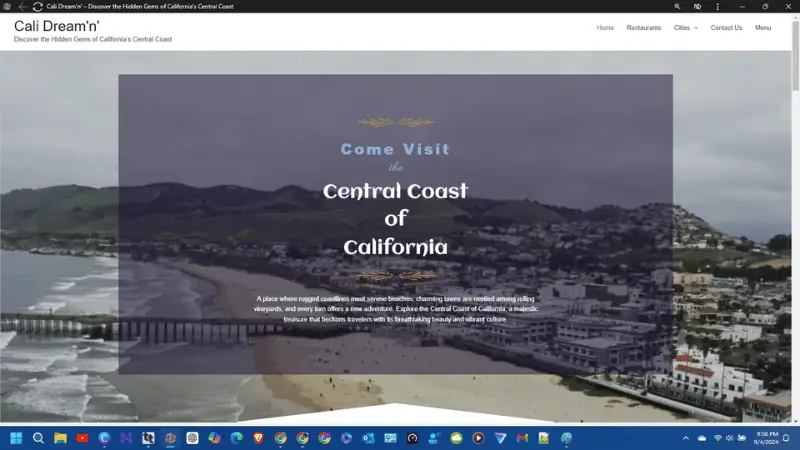The width and height of the screenshot is (800, 450).
Task: Open the YouTube taskbar app
Action: coord(82,438)
